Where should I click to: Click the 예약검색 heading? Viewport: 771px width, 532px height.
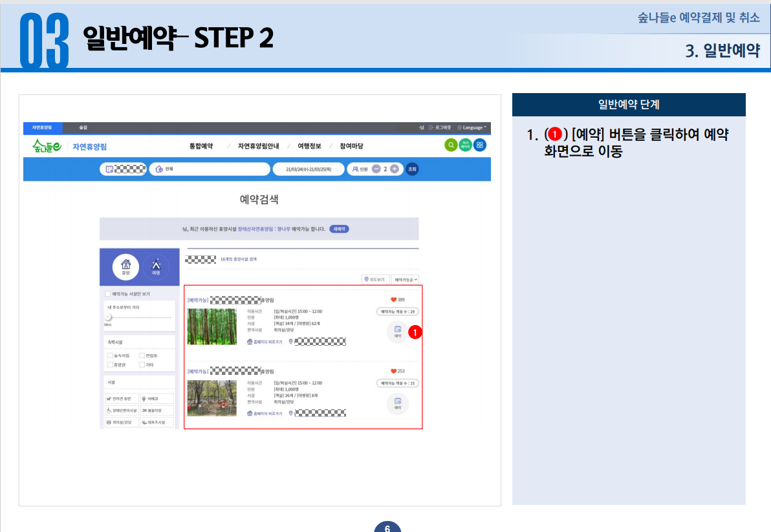point(259,200)
